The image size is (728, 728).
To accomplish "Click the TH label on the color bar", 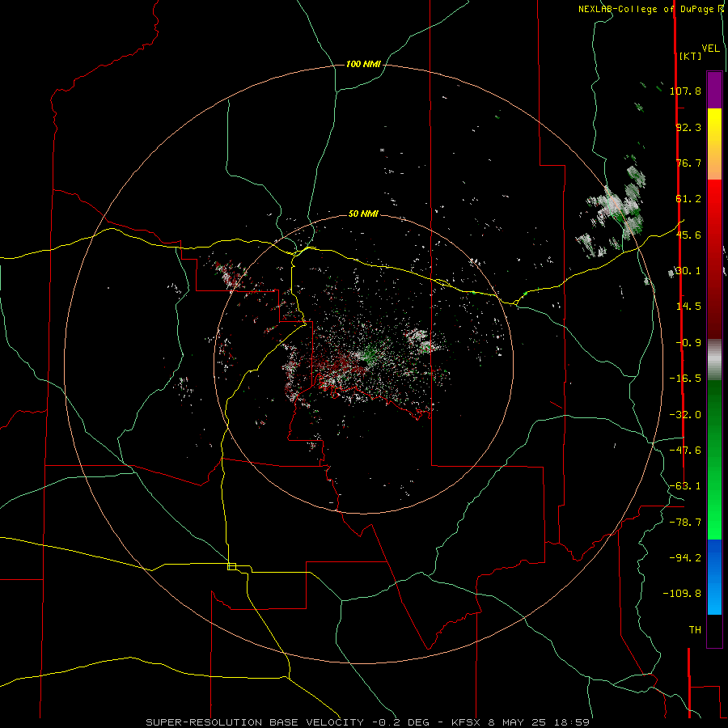I will pos(695,630).
